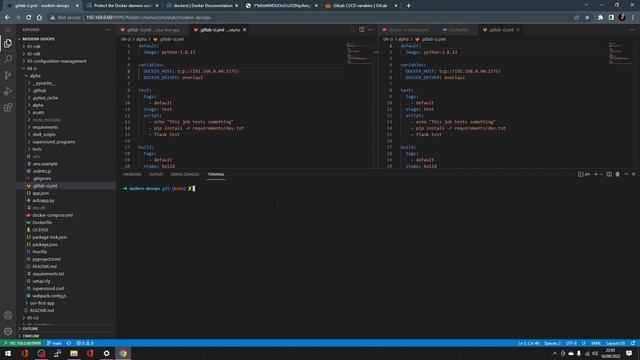640x360 pixels.
Task: Expand the node_modules folder
Action: tap(46, 120)
